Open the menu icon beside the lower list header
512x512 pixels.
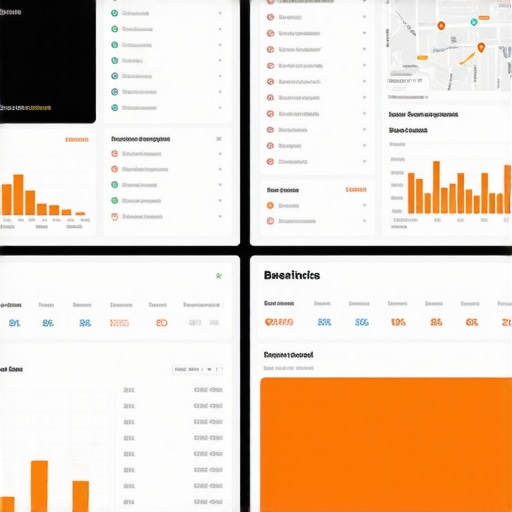pyautogui.click(x=219, y=139)
